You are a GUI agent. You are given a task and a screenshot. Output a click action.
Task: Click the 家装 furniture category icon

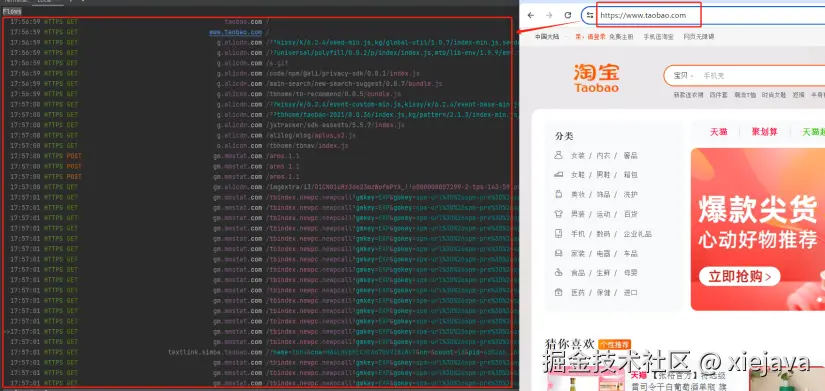pyautogui.click(x=559, y=253)
